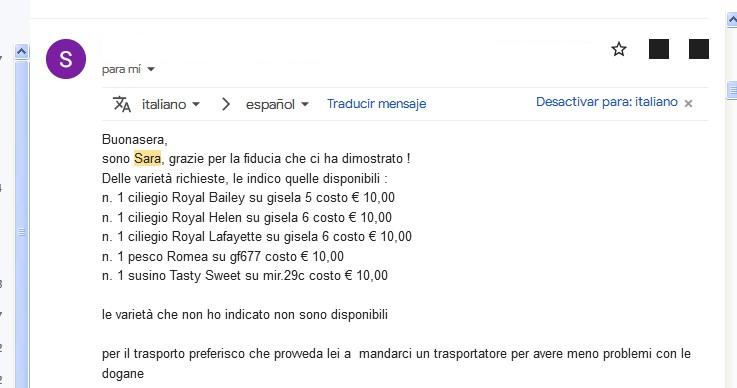Click the Royal Bailey ciliegio line
The height and width of the screenshot is (388, 737).
click(x=248, y=198)
